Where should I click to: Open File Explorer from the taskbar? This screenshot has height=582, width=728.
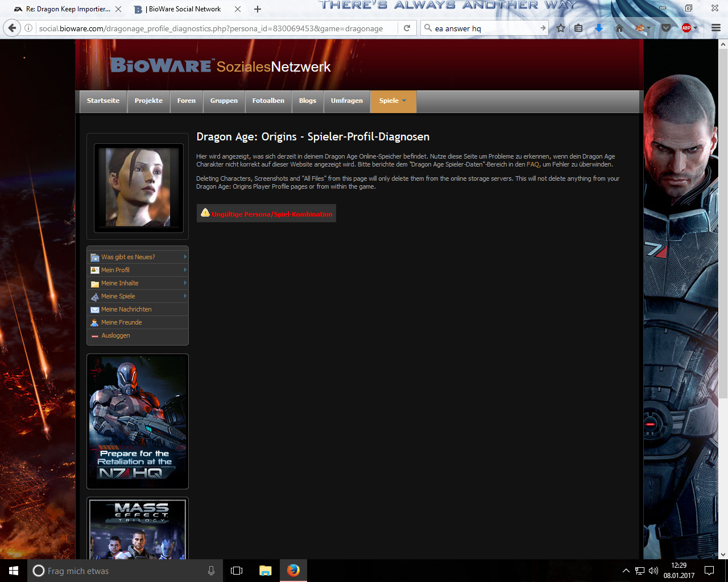click(265, 571)
